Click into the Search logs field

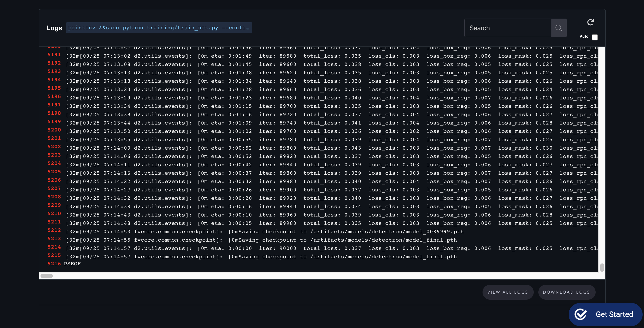point(508,28)
